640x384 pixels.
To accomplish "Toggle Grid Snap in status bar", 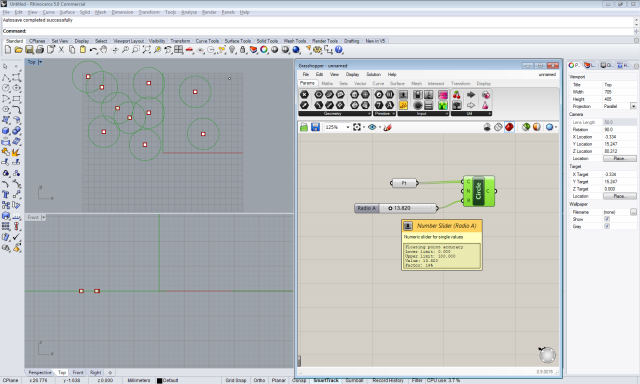I will (236, 380).
